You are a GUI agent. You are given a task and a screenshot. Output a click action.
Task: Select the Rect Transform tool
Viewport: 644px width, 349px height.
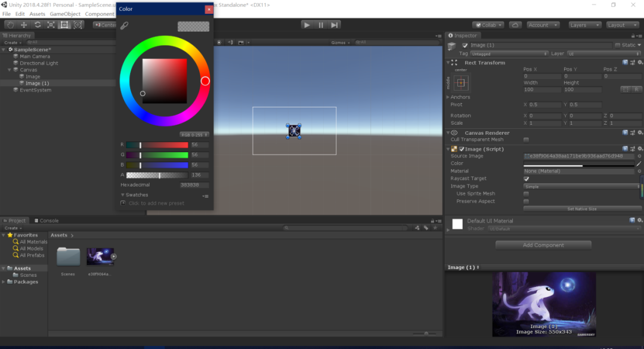[64, 25]
